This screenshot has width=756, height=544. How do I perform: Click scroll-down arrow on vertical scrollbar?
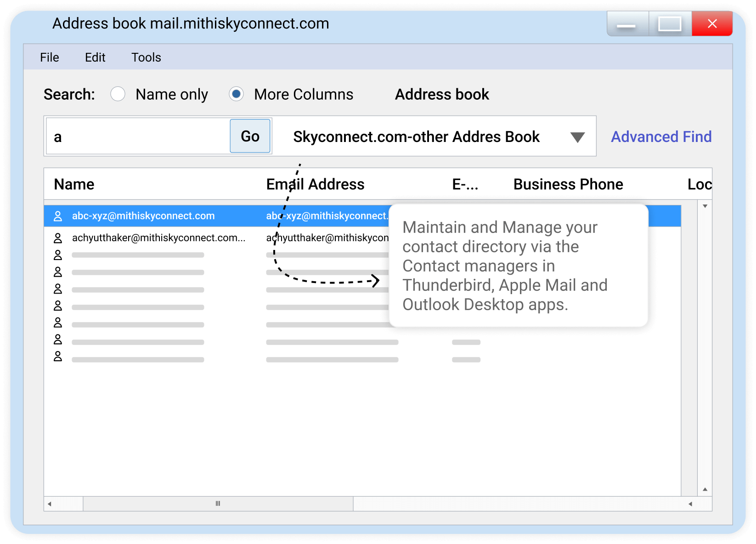pos(705,489)
